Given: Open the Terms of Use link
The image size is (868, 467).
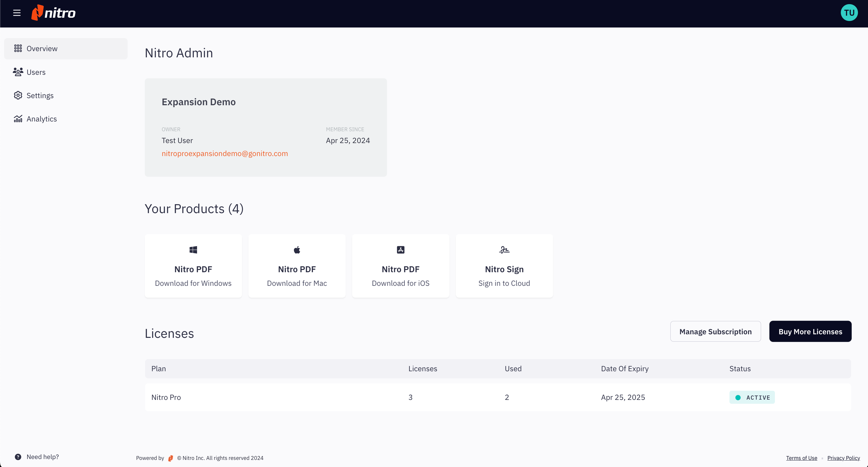Looking at the screenshot, I should [801, 458].
